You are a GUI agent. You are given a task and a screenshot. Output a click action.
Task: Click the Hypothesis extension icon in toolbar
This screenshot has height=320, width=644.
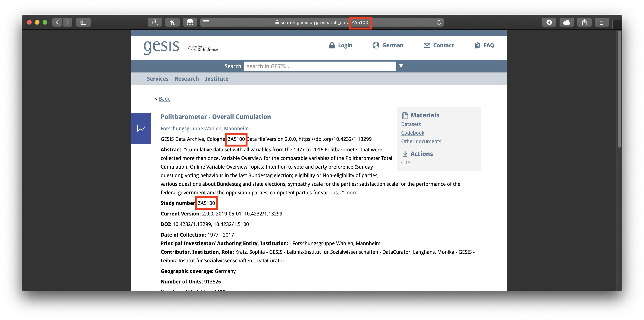(172, 22)
